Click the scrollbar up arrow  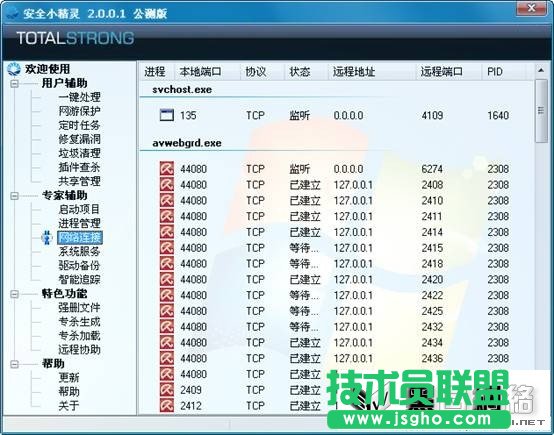coord(541,70)
